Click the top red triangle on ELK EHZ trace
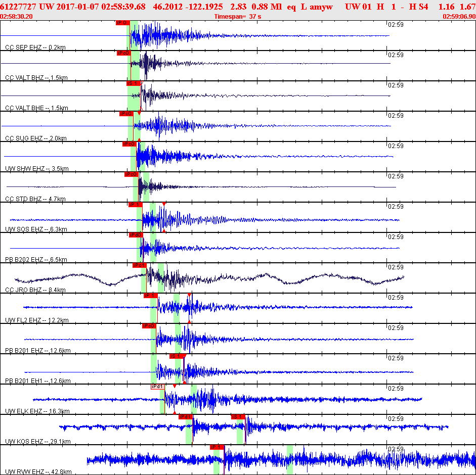 (x=175, y=386)
